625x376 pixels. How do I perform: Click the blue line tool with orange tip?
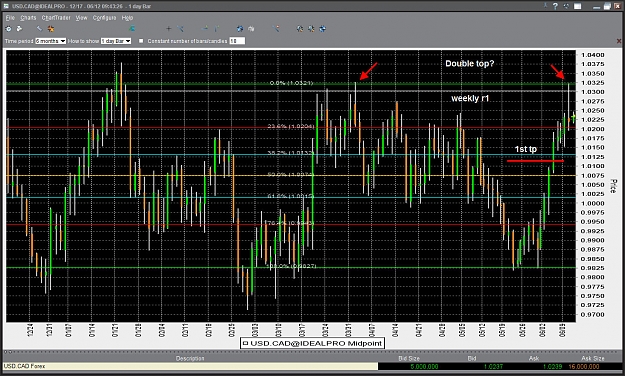click(275, 29)
